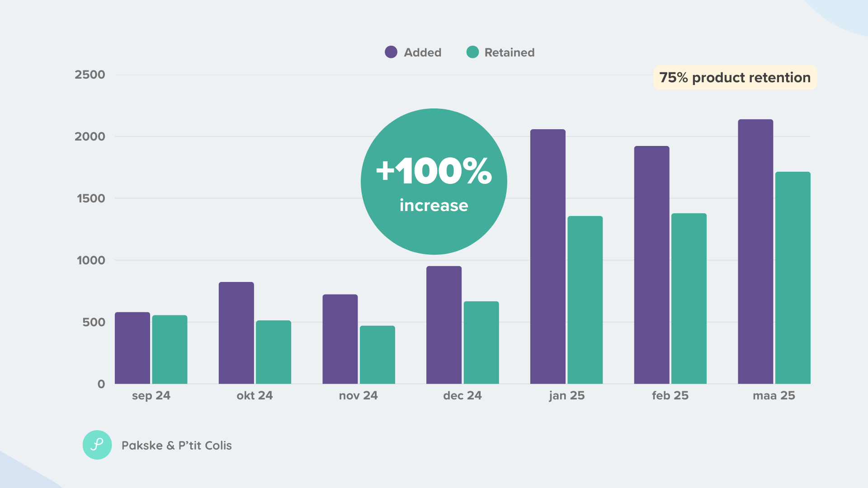Click the Pakske & P'tit Colis text
Screen dimensions: 868x488
(x=177, y=446)
